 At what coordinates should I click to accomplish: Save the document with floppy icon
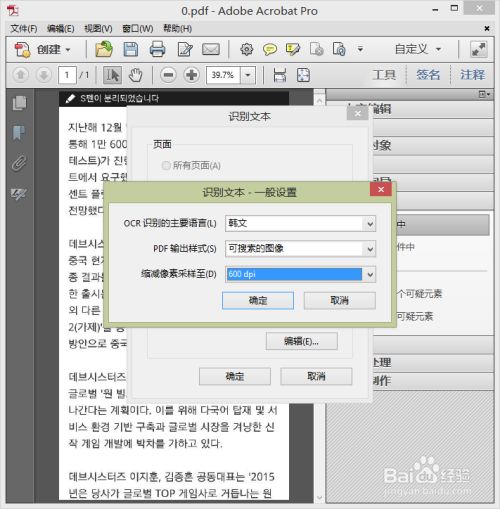click(131, 49)
